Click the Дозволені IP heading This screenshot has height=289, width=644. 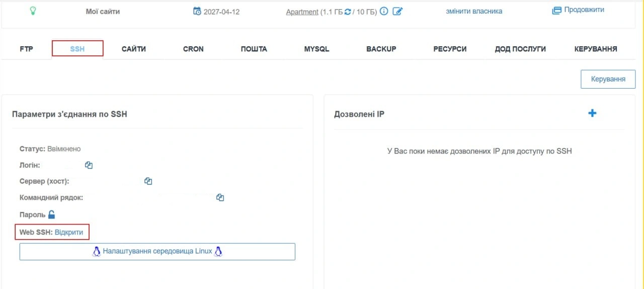(359, 114)
